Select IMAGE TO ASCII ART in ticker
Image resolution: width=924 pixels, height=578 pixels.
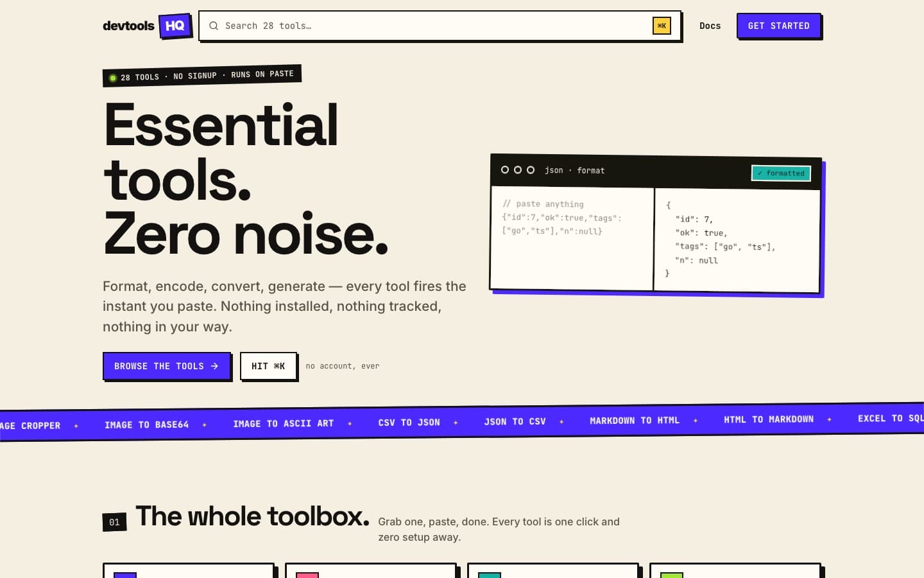click(x=283, y=423)
